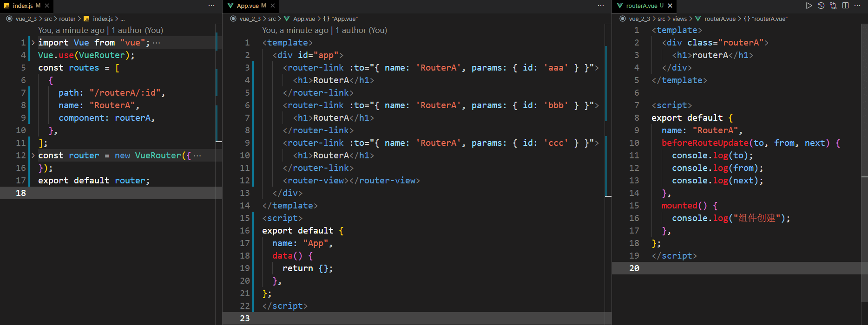The height and width of the screenshot is (325, 868).
Task: Select the routerA.vue tab
Action: (644, 6)
